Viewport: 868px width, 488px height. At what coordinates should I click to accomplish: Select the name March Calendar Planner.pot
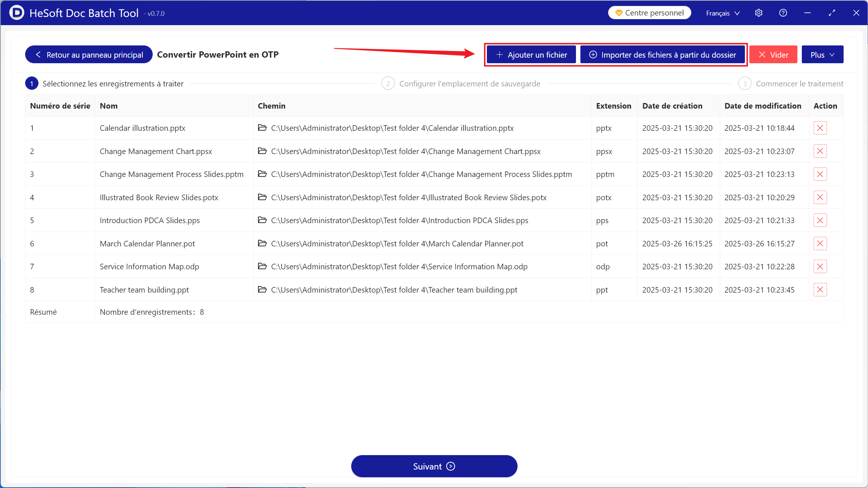coord(147,244)
